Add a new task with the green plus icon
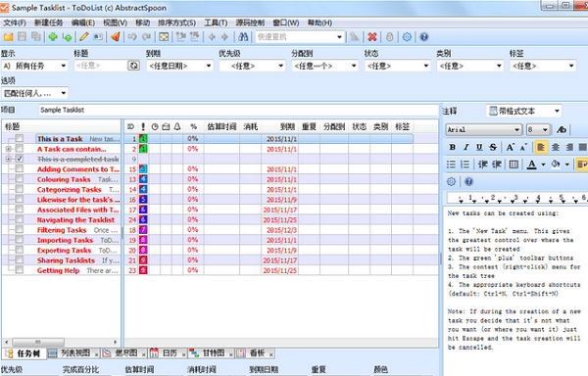 tap(53, 36)
